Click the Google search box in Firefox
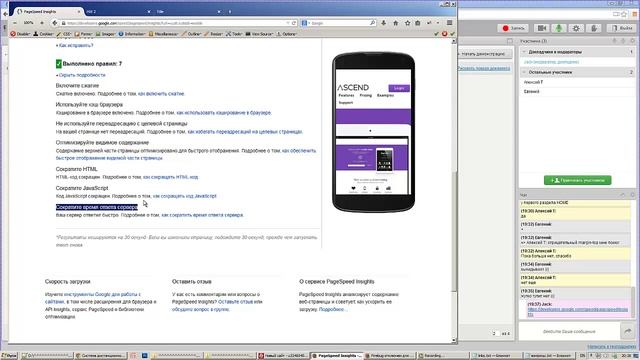Image resolution: width=640 pixels, height=360 pixels. pyautogui.click(x=339, y=23)
